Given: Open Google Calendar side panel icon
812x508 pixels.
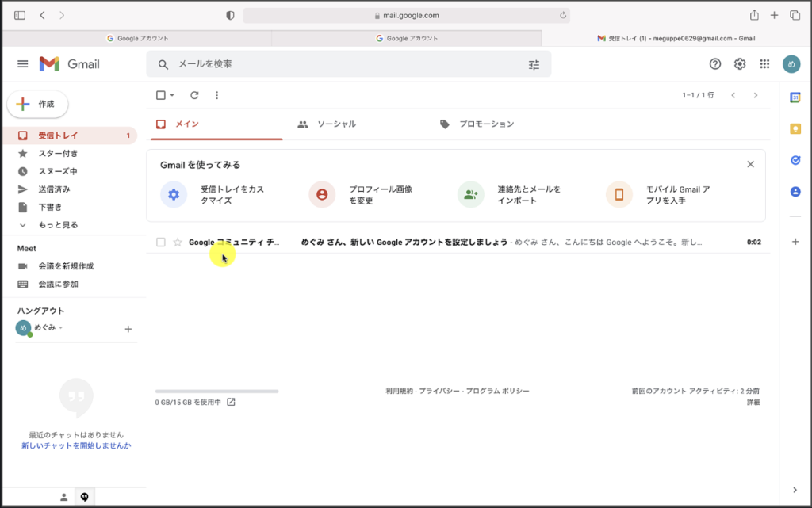Looking at the screenshot, I should coord(795,97).
